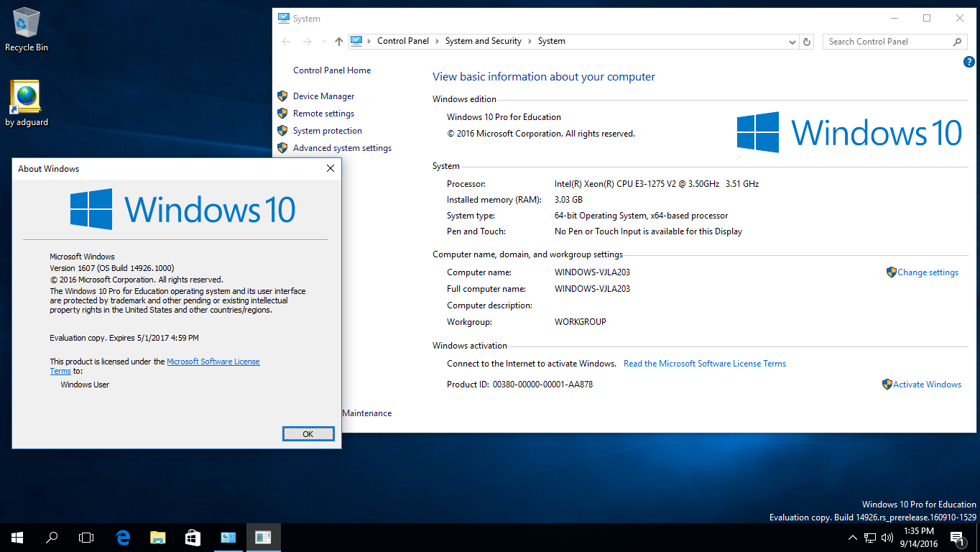Click the shield icon beside Remote settings
The height and width of the screenshot is (552, 980).
[282, 113]
